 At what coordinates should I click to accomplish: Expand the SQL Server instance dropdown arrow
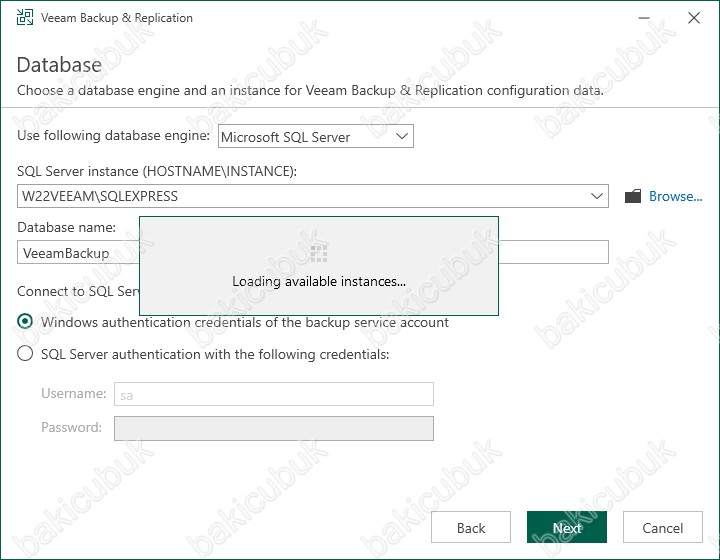pyautogui.click(x=596, y=196)
